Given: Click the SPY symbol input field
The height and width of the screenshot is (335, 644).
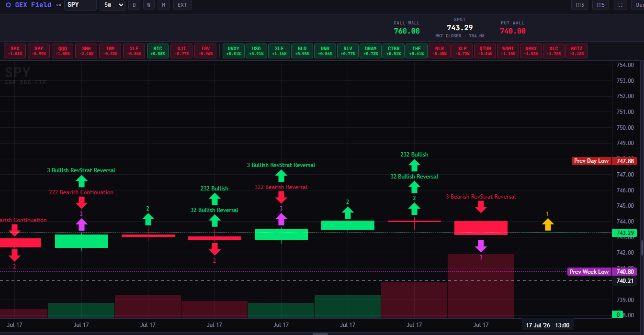Looking at the screenshot, I should coord(80,5).
